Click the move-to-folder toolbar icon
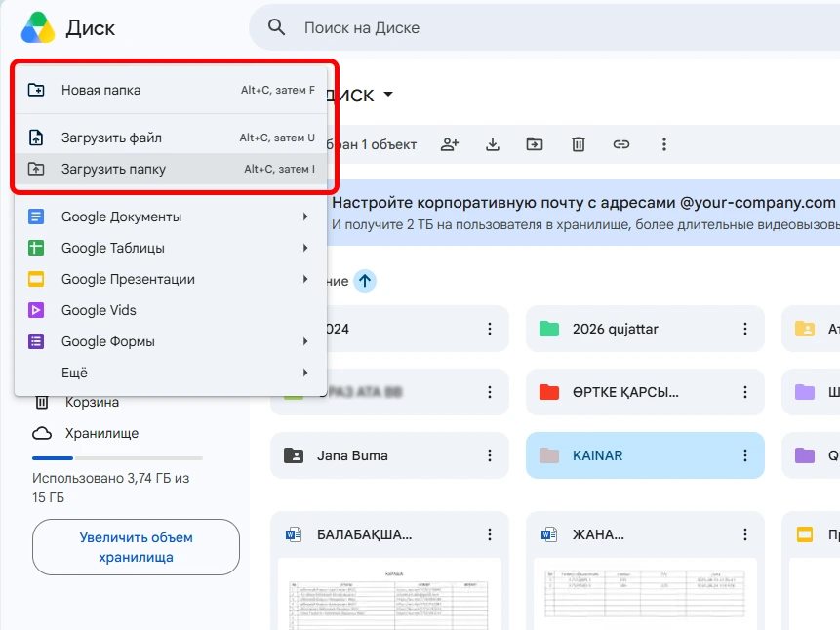 535,144
